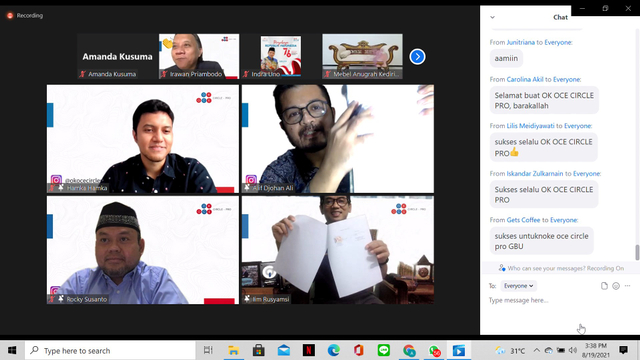
Task: Click the chat file attachment icon
Action: click(x=604, y=286)
